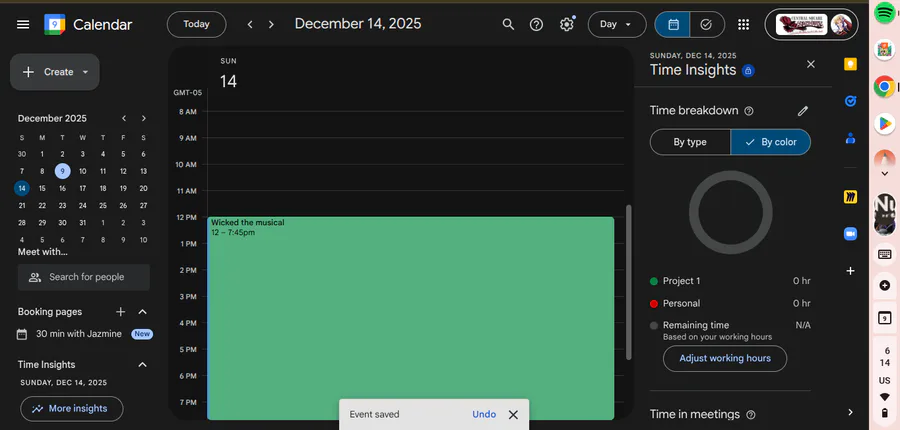Open the Google apps grid
The height and width of the screenshot is (430, 900).
(743, 24)
